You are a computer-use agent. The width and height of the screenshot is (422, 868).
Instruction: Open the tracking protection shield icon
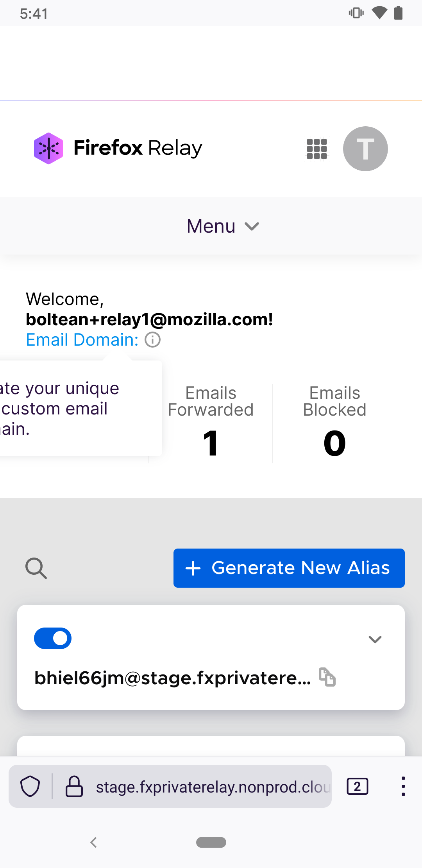(30, 786)
